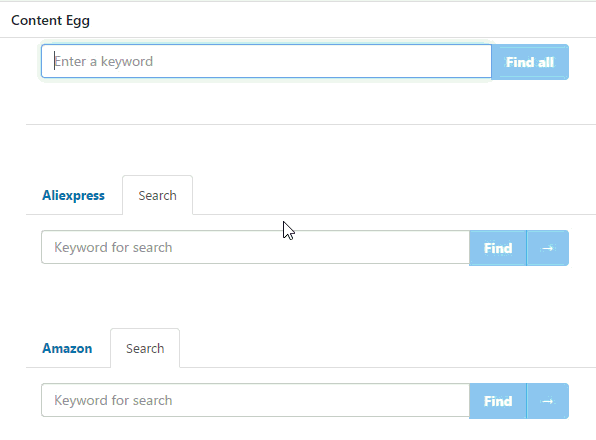
Task: Select the Search tab next to Amazon
Action: tap(145, 348)
